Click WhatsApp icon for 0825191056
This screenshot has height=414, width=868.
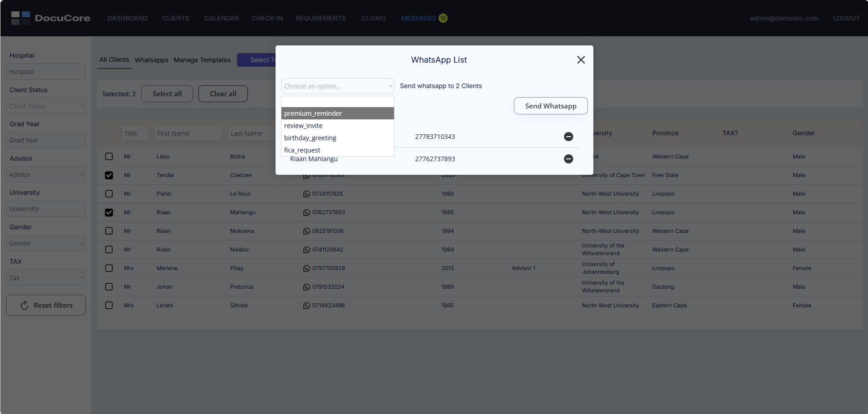[306, 231]
